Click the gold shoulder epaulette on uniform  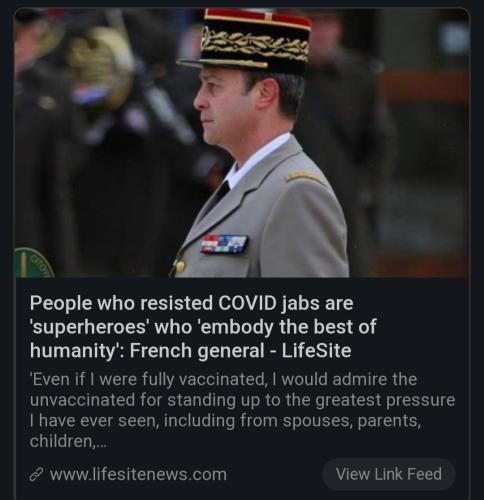click(x=305, y=177)
